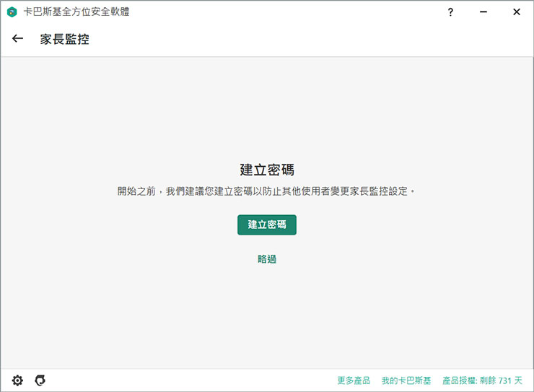Click the Kaspersky logo in title bar
The height and width of the screenshot is (392, 534).
pos(12,12)
